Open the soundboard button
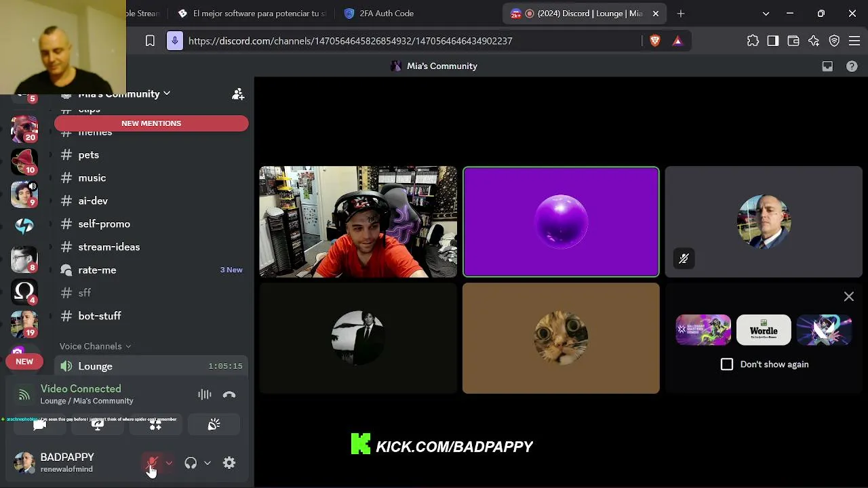 click(x=214, y=425)
